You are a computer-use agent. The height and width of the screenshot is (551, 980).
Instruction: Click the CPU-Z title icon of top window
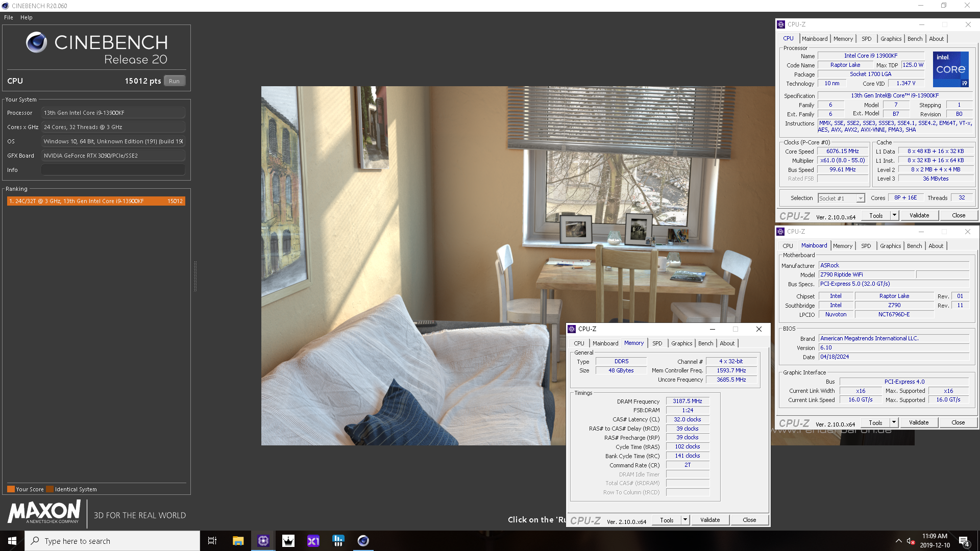point(781,24)
